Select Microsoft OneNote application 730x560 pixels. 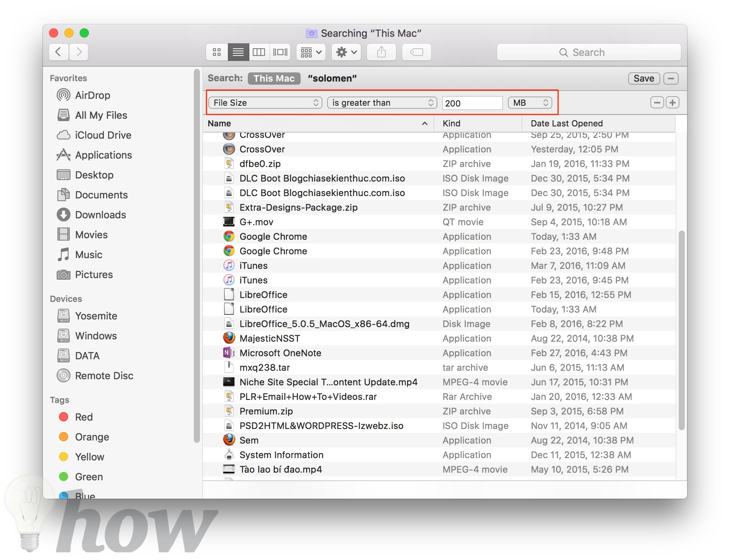(439, 353)
